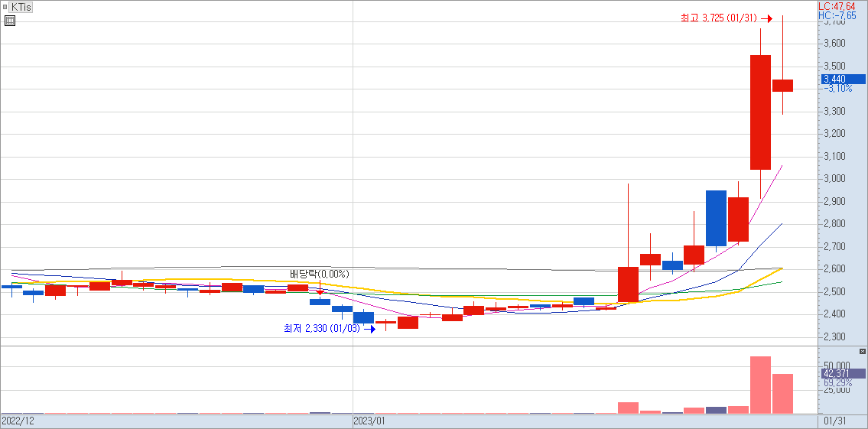Click the 배당락(0,00%) ex-dividend label
Viewport: 868px width, 429px height.
pyautogui.click(x=319, y=274)
